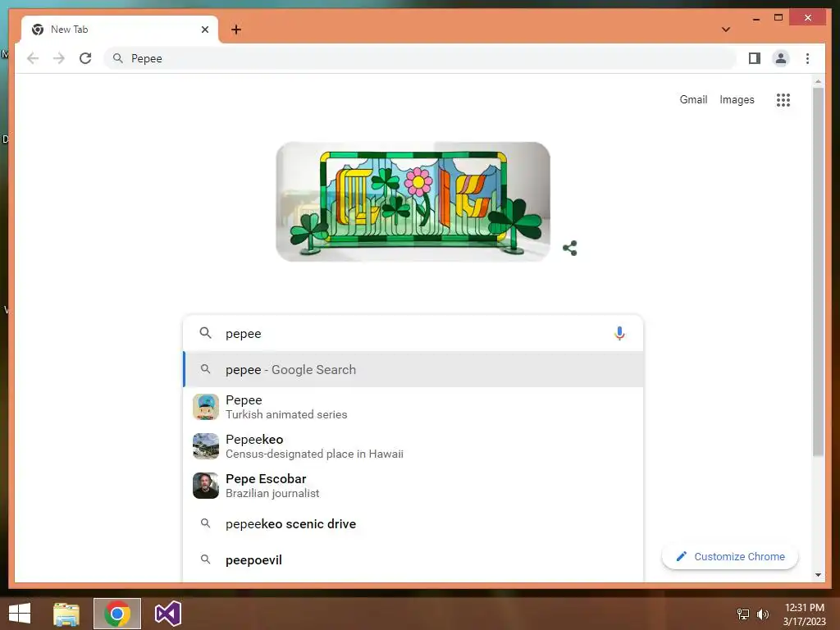
Task: Click the page scrollbar down arrow
Action: (x=818, y=575)
